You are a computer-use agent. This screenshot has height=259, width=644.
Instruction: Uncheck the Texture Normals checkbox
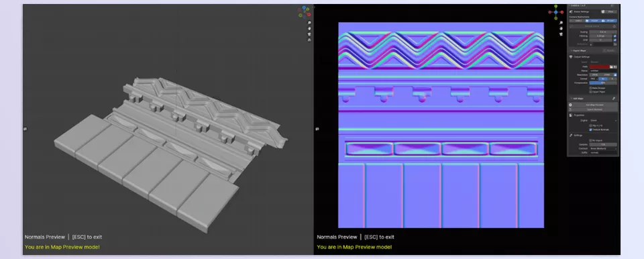point(590,129)
